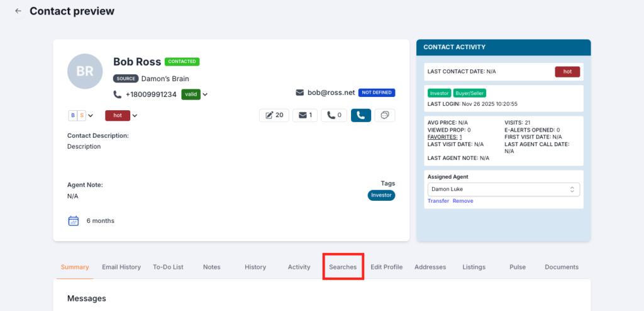The image size is (644, 311).
Task: Open the To-Do List tab
Action: pyautogui.click(x=168, y=267)
